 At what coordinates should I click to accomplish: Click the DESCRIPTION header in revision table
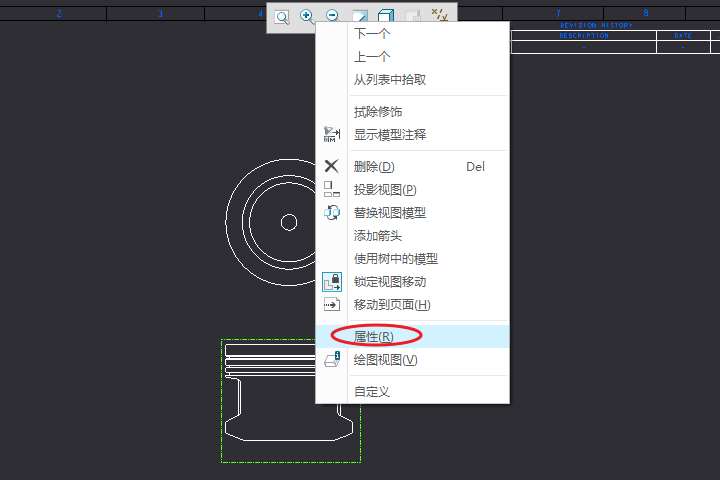pyautogui.click(x=584, y=35)
